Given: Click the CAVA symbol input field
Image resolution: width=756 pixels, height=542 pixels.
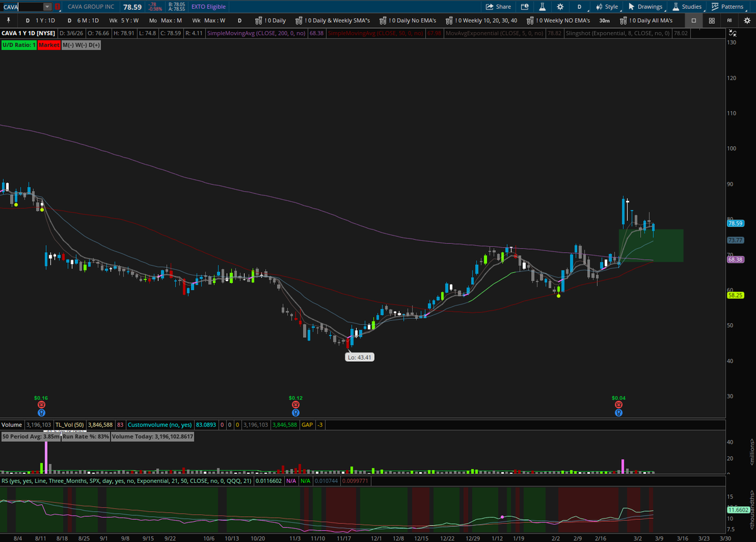Looking at the screenshot, I should click(21, 6).
